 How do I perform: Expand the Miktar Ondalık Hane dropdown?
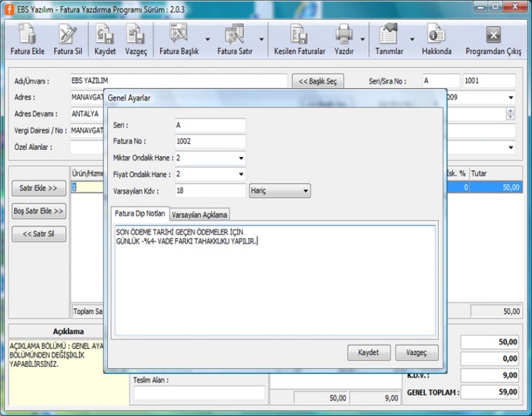pyautogui.click(x=241, y=158)
